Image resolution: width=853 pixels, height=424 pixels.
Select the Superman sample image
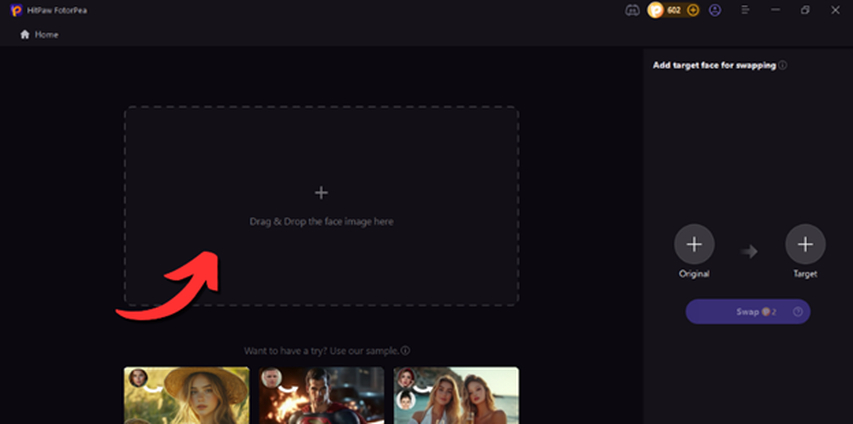point(321,394)
